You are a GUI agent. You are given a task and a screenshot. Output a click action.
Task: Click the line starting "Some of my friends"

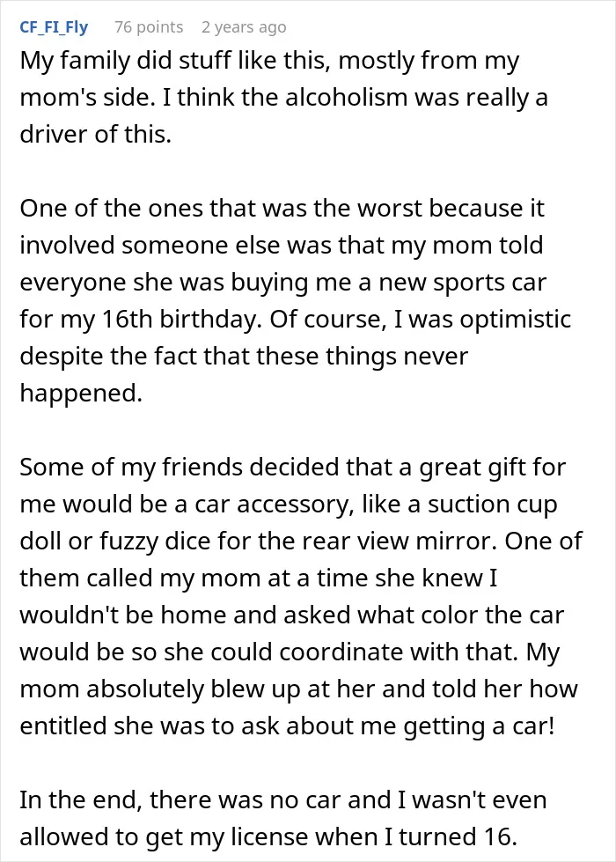(293, 468)
